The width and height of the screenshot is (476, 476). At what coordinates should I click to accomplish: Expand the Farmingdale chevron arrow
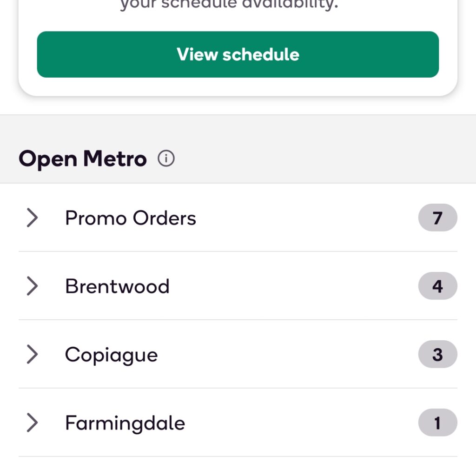[x=32, y=423]
